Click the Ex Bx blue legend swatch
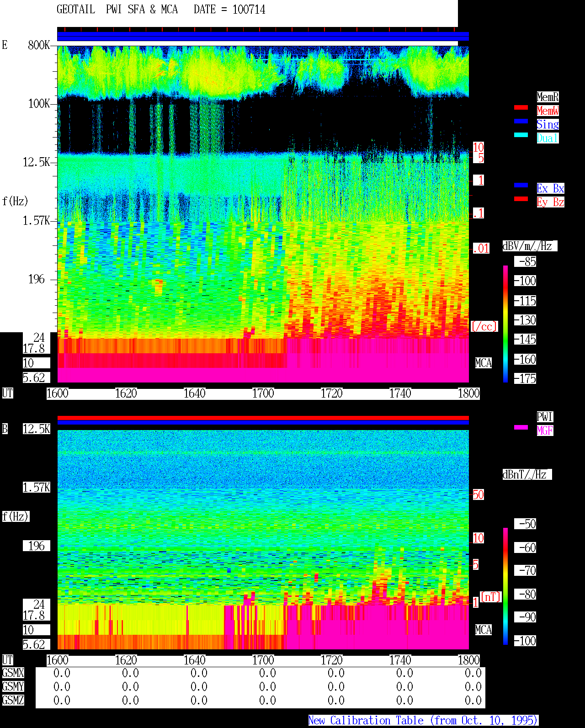 point(521,185)
